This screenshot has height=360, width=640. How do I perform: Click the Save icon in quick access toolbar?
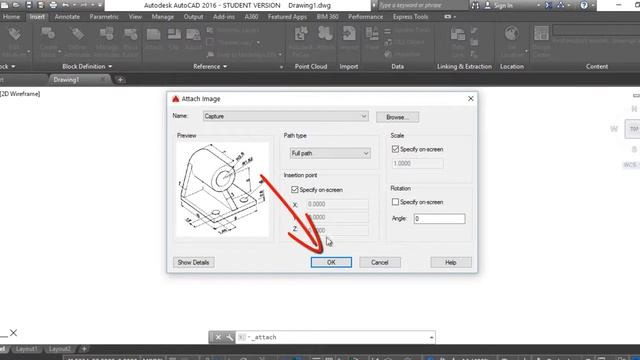coord(29,5)
